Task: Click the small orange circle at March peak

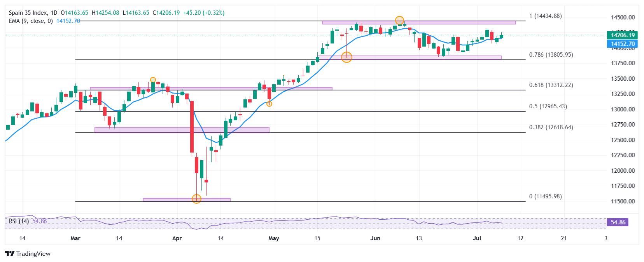Action: (x=153, y=80)
